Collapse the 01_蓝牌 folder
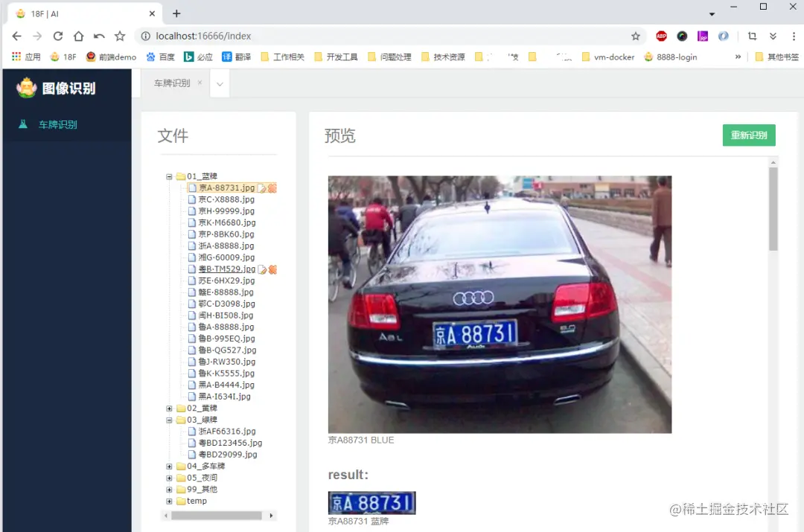The height and width of the screenshot is (532, 804). 170,176
